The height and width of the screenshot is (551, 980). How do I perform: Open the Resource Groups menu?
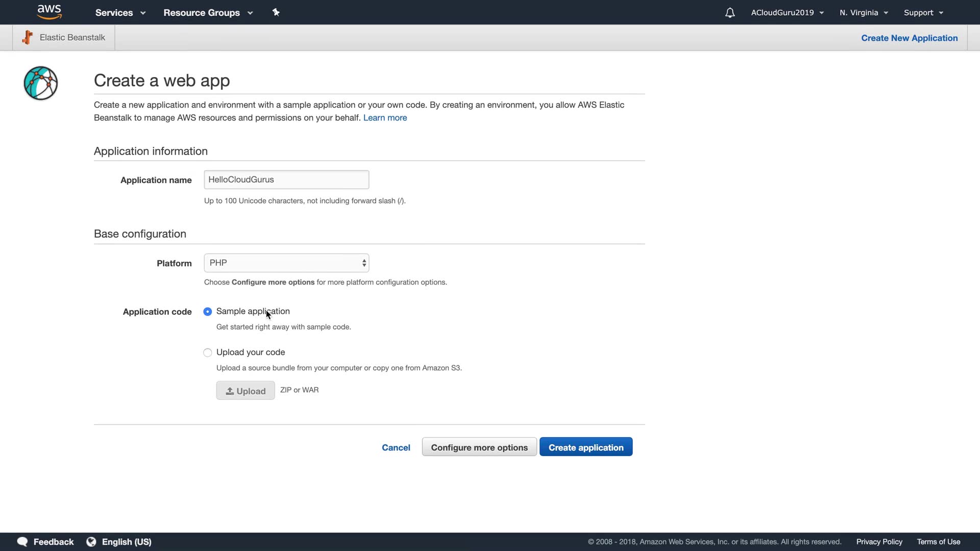pos(208,13)
